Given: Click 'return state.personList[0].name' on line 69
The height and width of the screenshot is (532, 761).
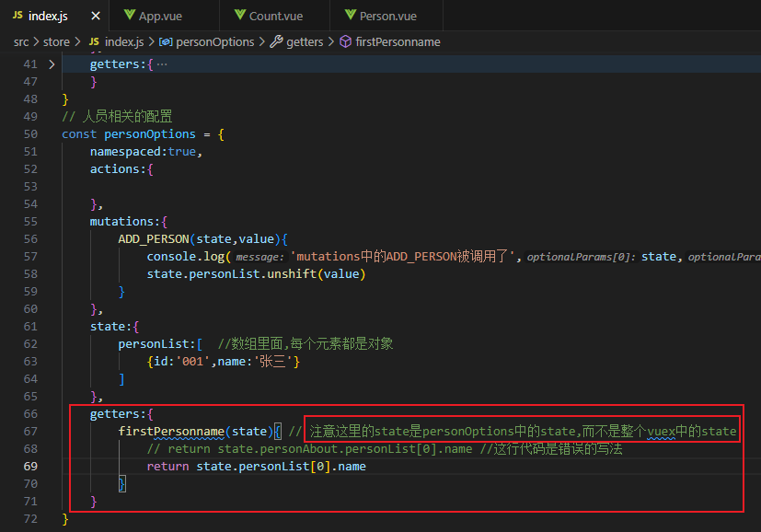Looking at the screenshot, I should pos(256,467).
